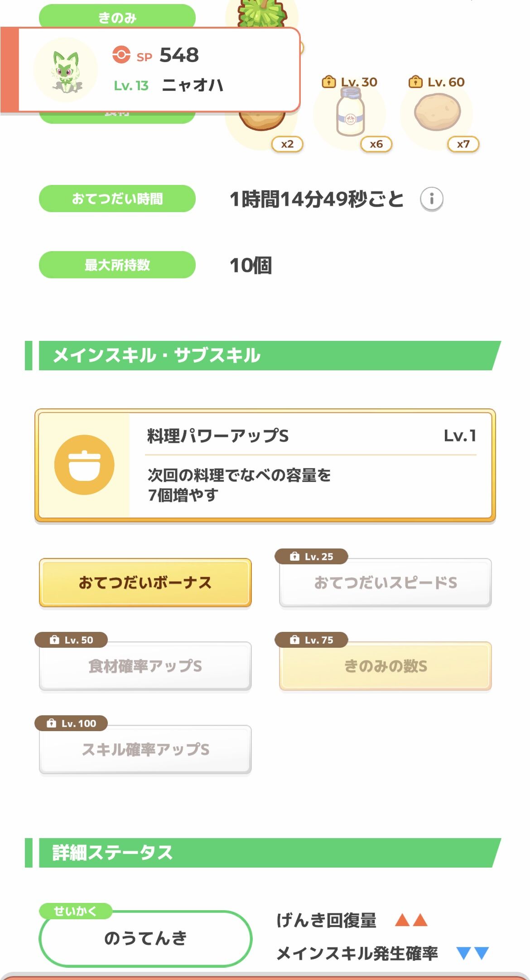Tap the Sprigatito portrait thumbnail
This screenshot has height=980, width=530.
pos(66,70)
